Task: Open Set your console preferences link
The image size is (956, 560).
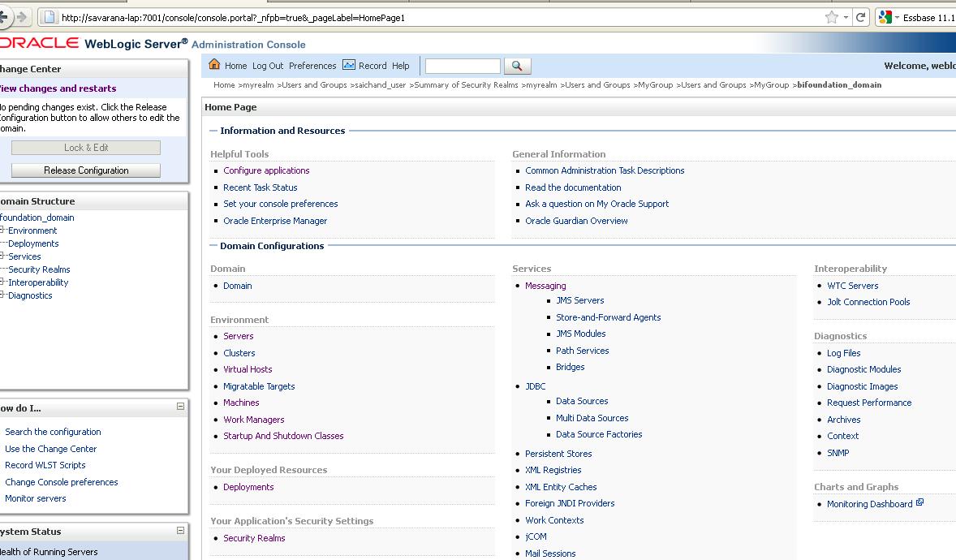Action: point(281,204)
